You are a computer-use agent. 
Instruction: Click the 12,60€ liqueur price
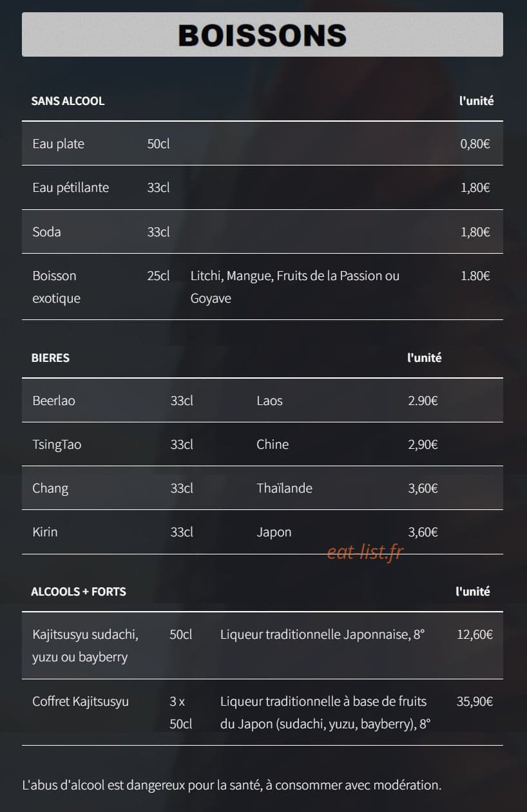[475, 635]
